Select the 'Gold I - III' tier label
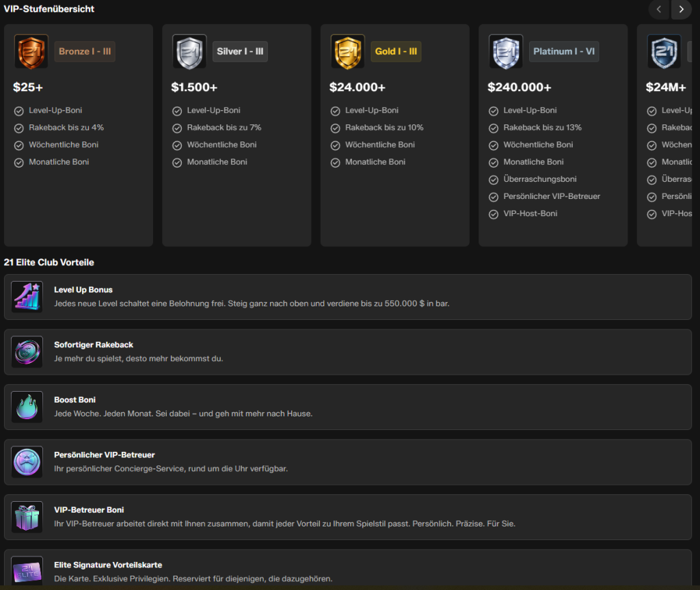 [396, 51]
